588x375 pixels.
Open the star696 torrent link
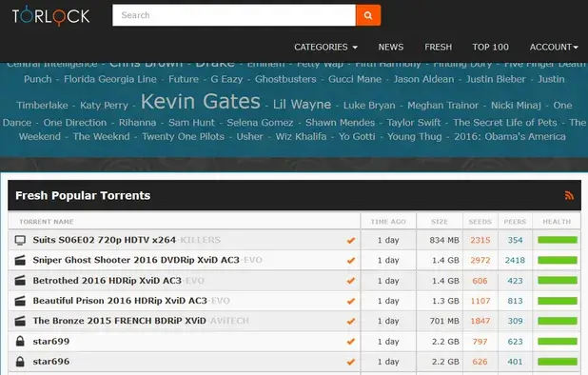[x=51, y=362]
